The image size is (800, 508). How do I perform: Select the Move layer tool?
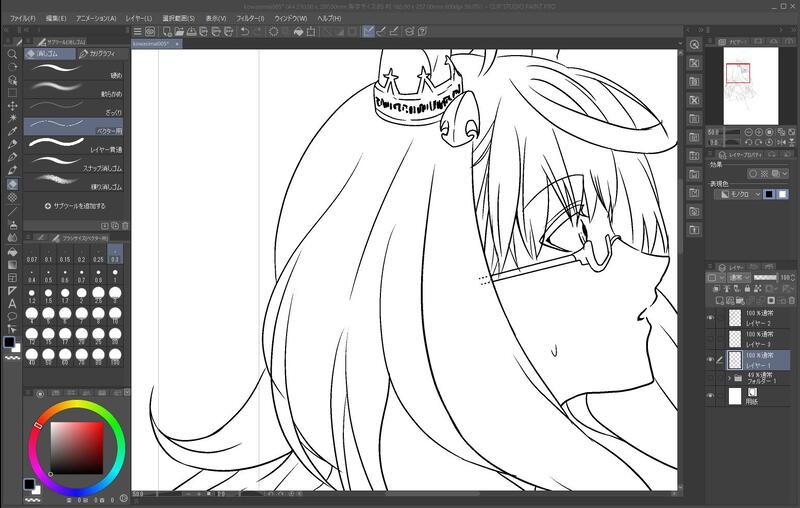click(x=12, y=106)
